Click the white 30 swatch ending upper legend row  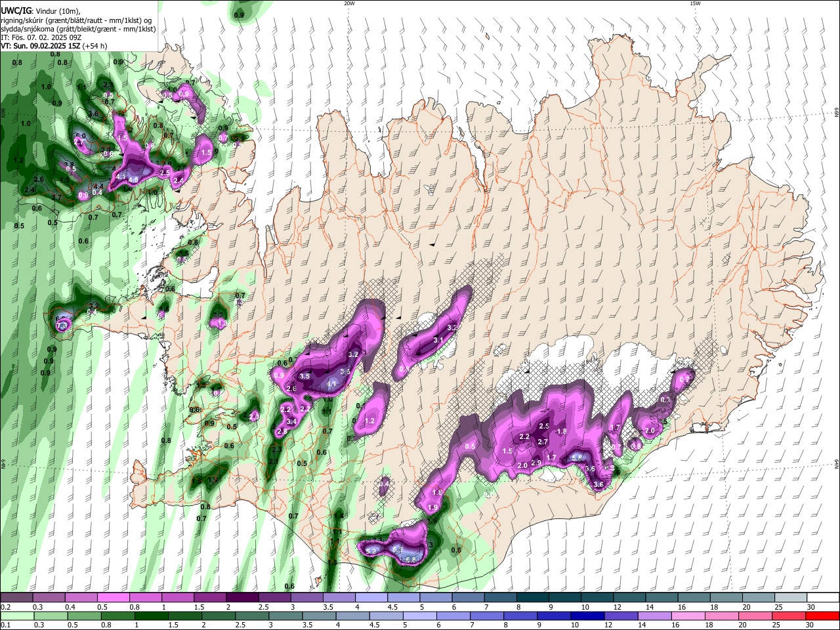coord(823,598)
